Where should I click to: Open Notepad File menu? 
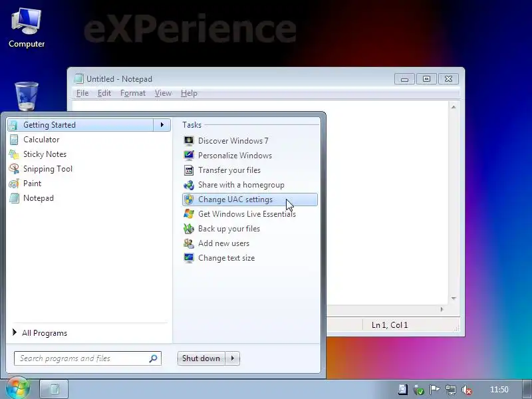click(x=82, y=93)
